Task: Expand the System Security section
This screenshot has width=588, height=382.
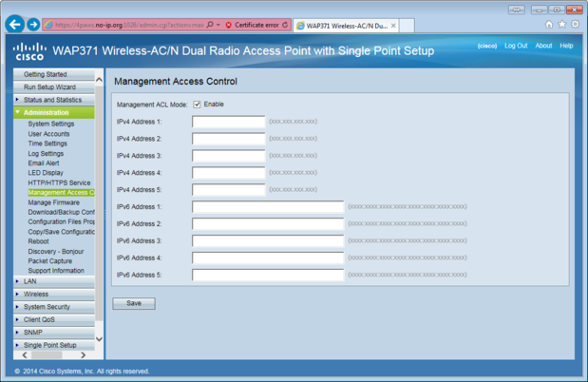Action: point(54,307)
